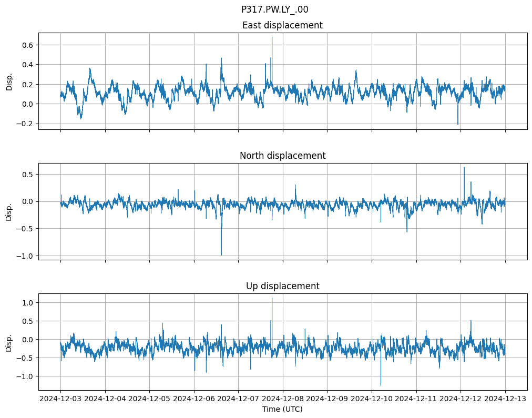
Task: Click the Time (UTC) x-axis label
Action: pos(282,409)
